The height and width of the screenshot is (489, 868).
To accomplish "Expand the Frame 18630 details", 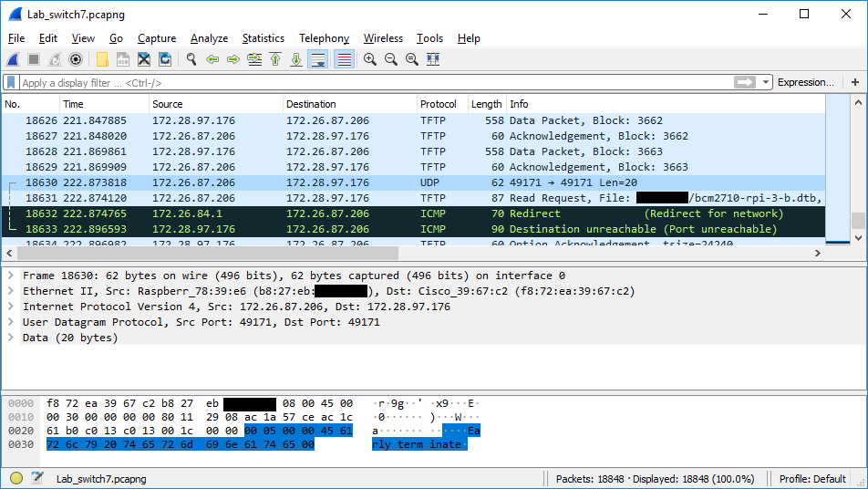I will coord(11,276).
